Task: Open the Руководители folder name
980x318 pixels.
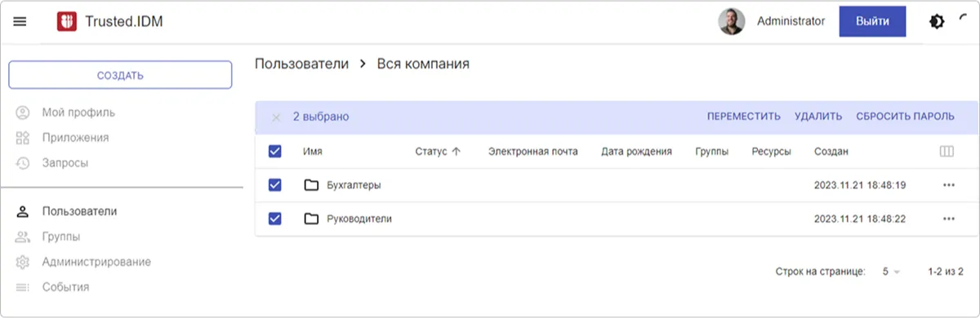Action: pos(359,219)
